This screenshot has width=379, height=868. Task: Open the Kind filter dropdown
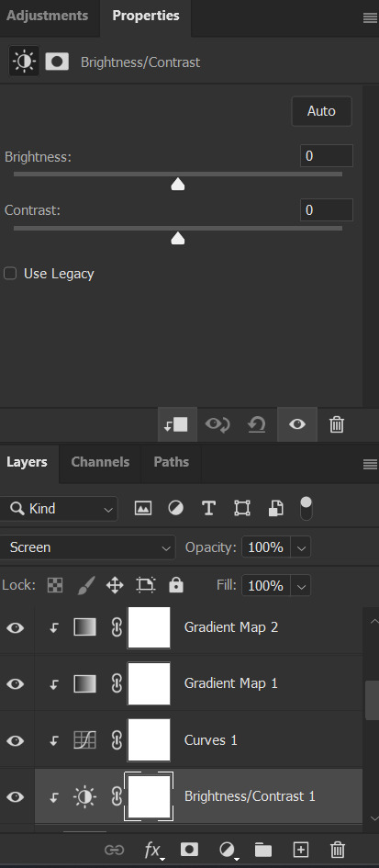pos(59,509)
